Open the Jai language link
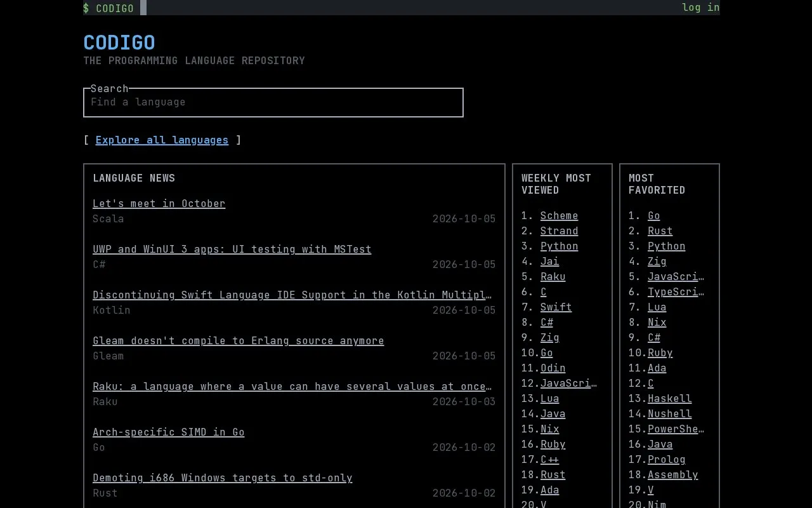Screen dimensions: 812x508 click(x=549, y=262)
